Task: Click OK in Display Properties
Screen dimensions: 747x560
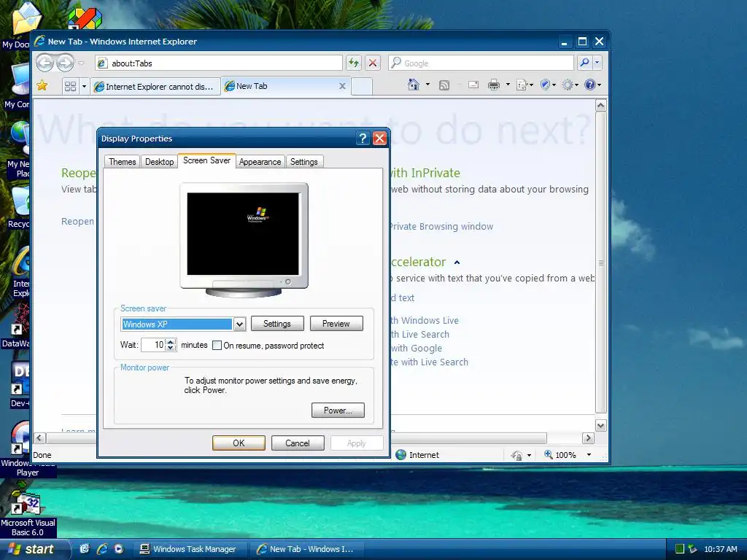Action: click(x=239, y=443)
